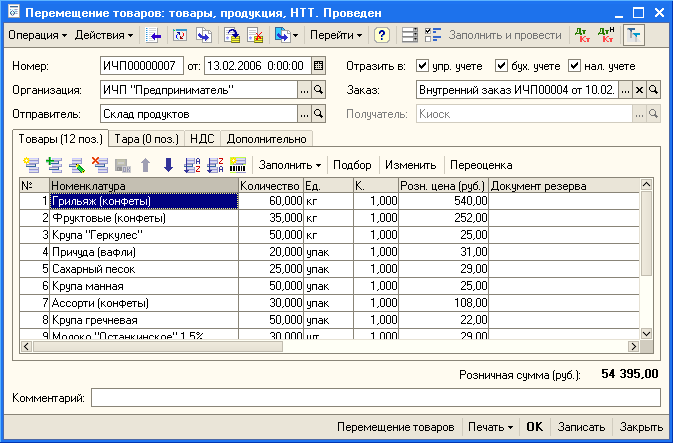This screenshot has height=443, width=673.
Task: Toggle the бух. учете checkbox
Action: 501,66
